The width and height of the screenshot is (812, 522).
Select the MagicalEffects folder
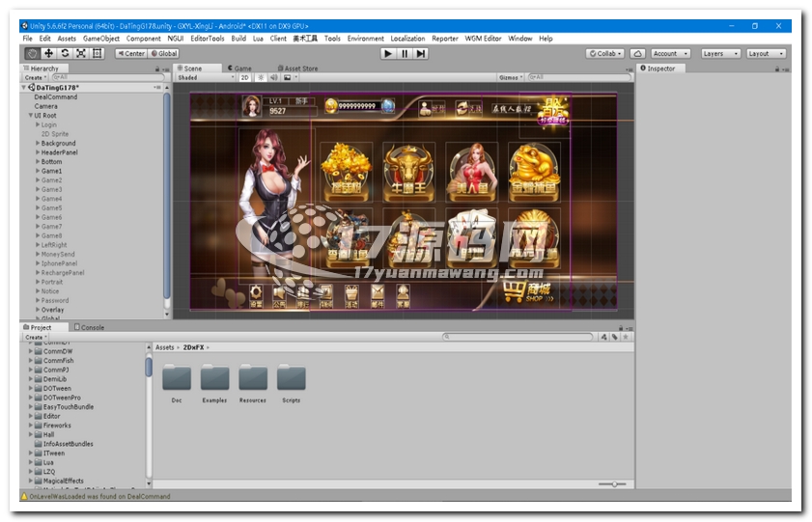point(63,481)
